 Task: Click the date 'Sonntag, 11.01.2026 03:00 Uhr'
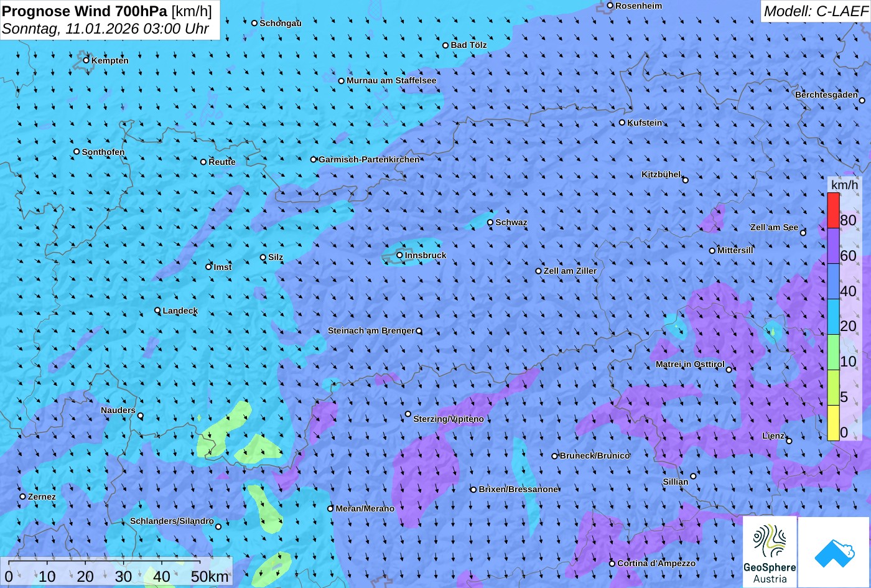pos(106,29)
